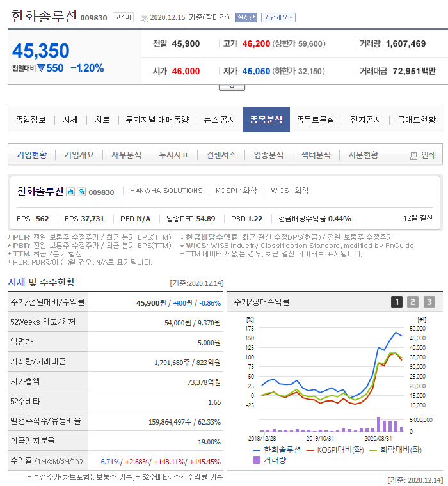Open the 지분현황 sub-tab

[364, 155]
